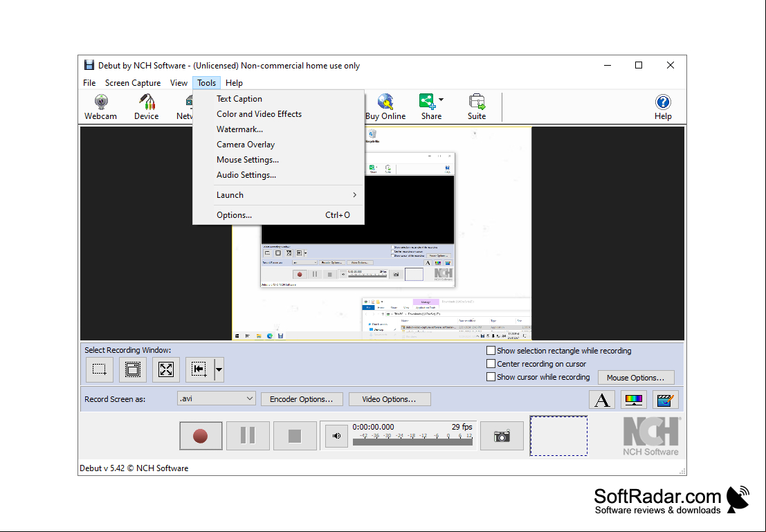
Task: Open the View menu
Action: (x=179, y=82)
